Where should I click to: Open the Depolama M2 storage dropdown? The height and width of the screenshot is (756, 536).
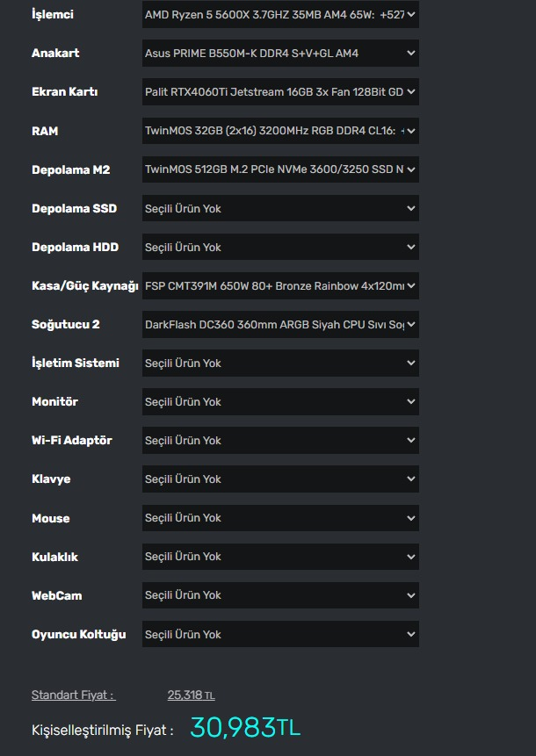pyautogui.click(x=280, y=169)
